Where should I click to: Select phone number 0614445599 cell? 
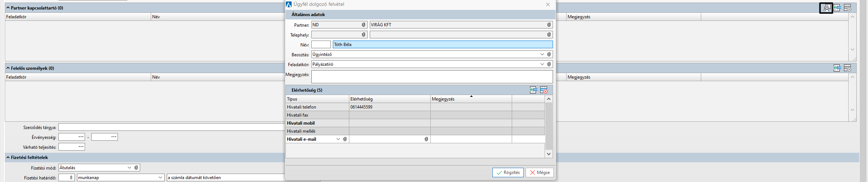[390, 107]
